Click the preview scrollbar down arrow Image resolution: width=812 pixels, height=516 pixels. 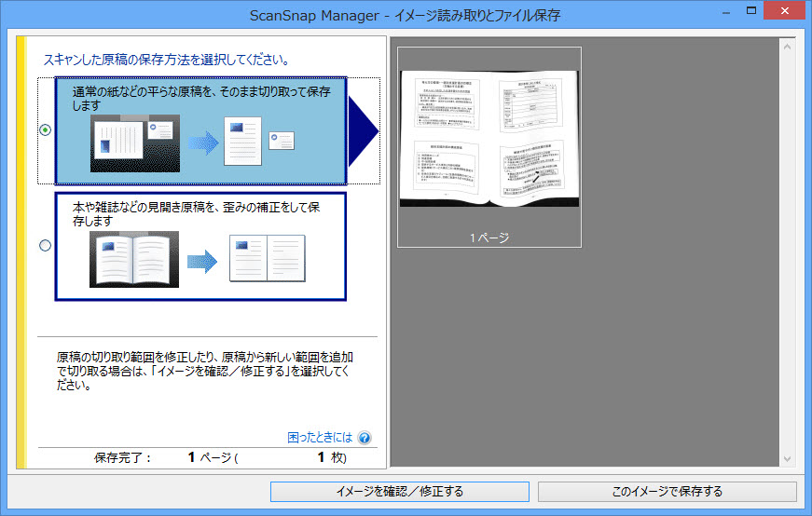click(787, 458)
